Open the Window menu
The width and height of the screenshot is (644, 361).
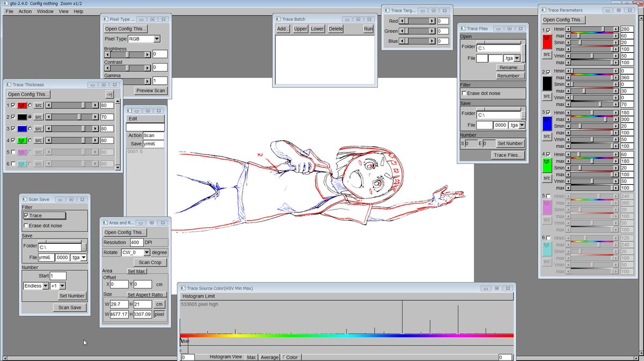(45, 11)
